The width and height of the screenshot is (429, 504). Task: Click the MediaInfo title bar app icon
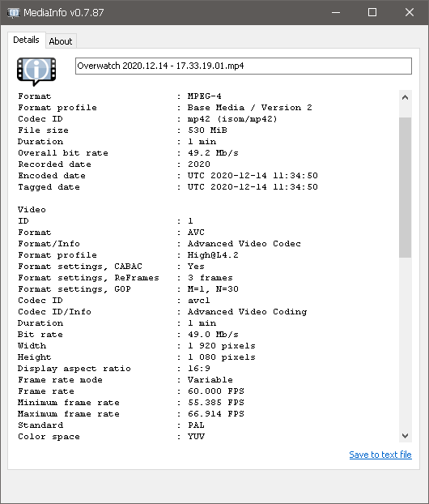13,12
